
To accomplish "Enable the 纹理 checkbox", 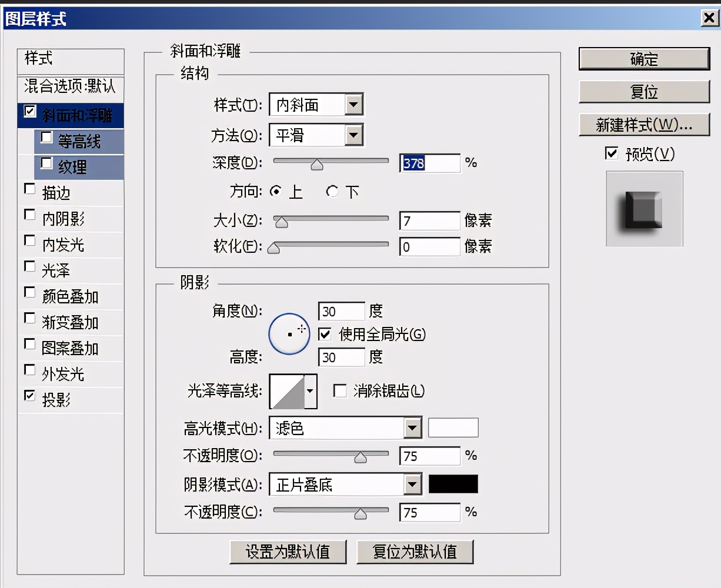I will [x=46, y=163].
